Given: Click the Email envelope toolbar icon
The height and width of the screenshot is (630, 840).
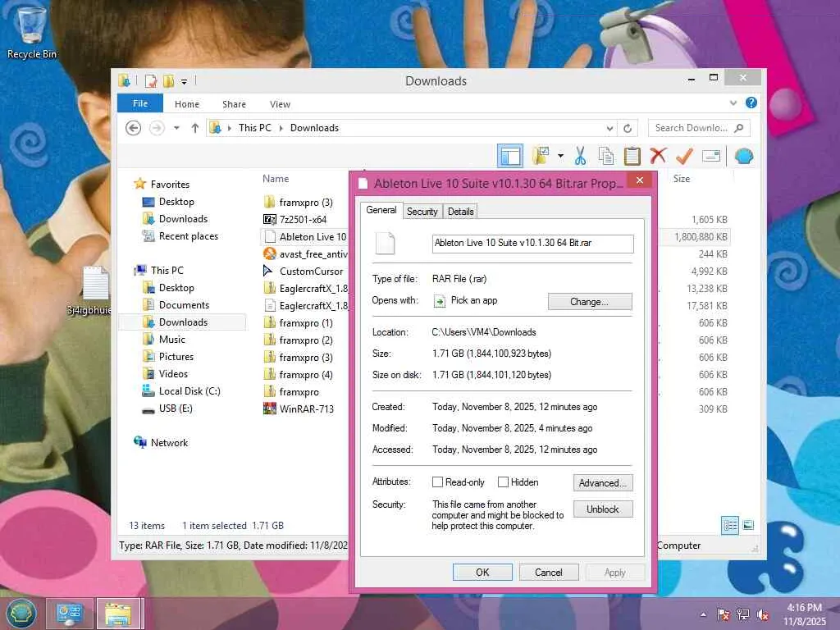Looking at the screenshot, I should click(711, 156).
